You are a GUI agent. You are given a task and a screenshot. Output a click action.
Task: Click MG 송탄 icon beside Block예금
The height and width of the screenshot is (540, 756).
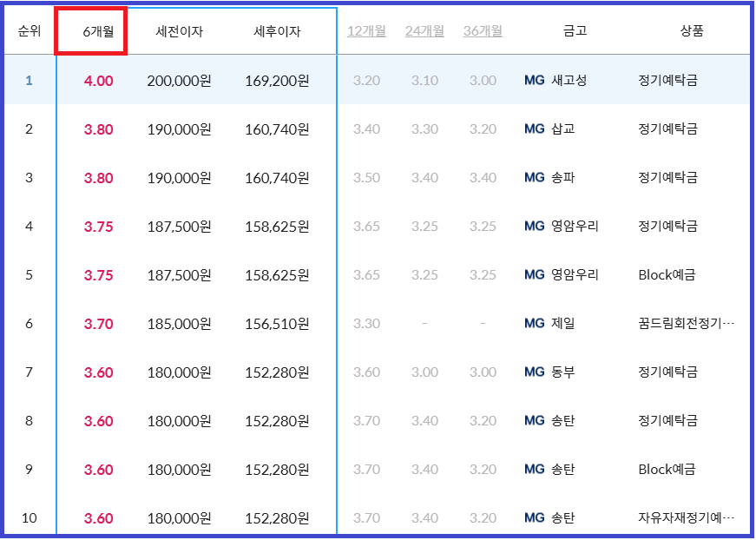click(536, 467)
